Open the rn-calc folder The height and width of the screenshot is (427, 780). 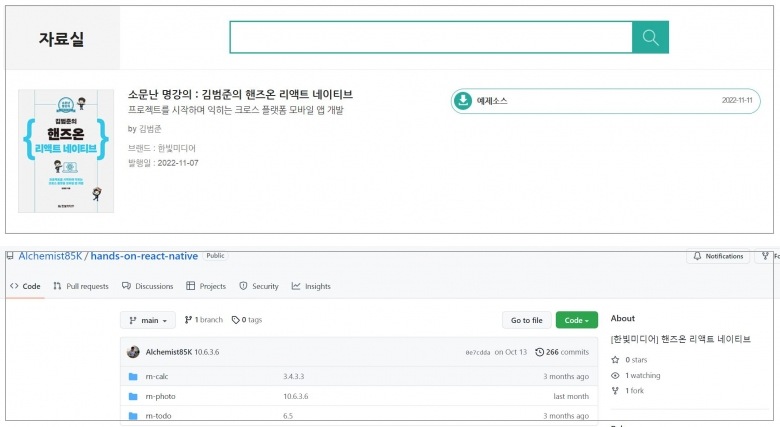(157, 377)
